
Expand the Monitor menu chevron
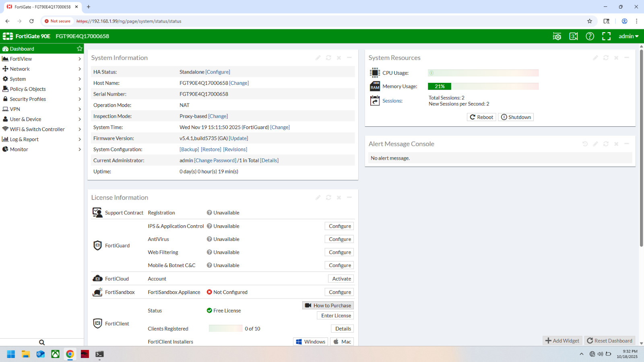pyautogui.click(x=80, y=149)
